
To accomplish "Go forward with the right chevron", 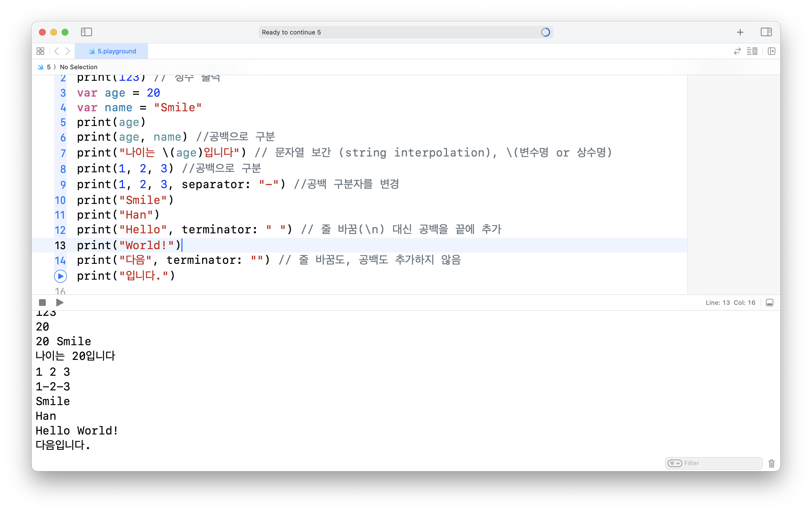I will coord(68,51).
